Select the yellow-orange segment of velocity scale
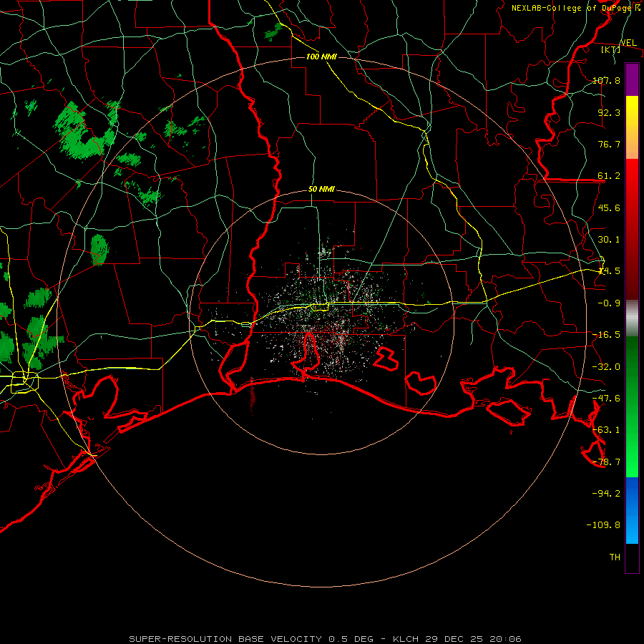 632,127
